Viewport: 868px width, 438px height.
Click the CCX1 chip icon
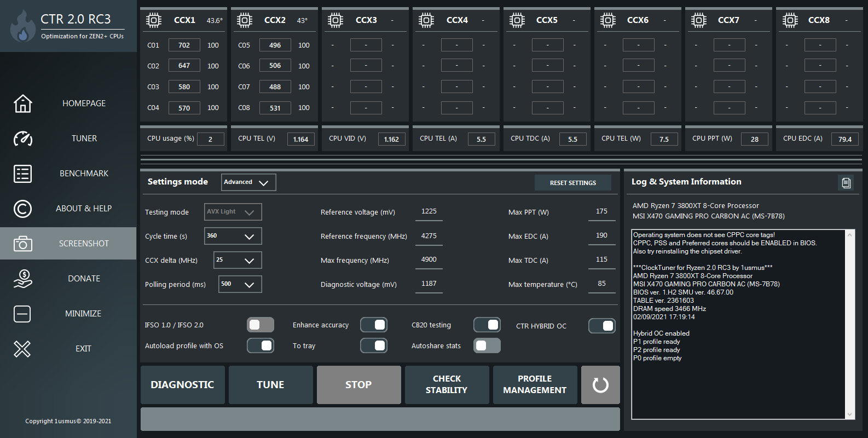154,21
